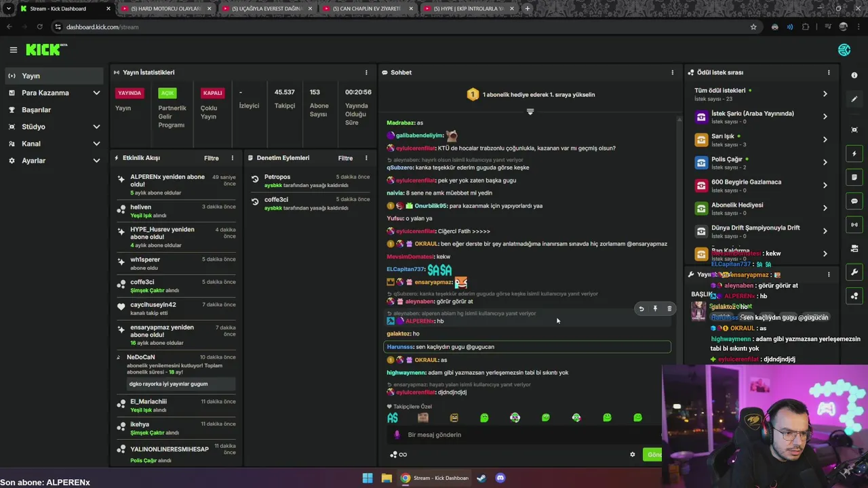
Task: Delete the hovered chat message
Action: 669,309
